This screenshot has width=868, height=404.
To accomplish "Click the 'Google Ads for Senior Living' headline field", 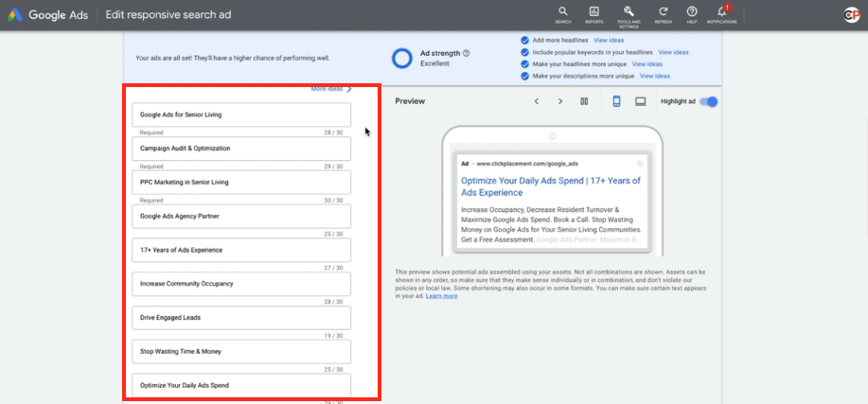I will 241,114.
